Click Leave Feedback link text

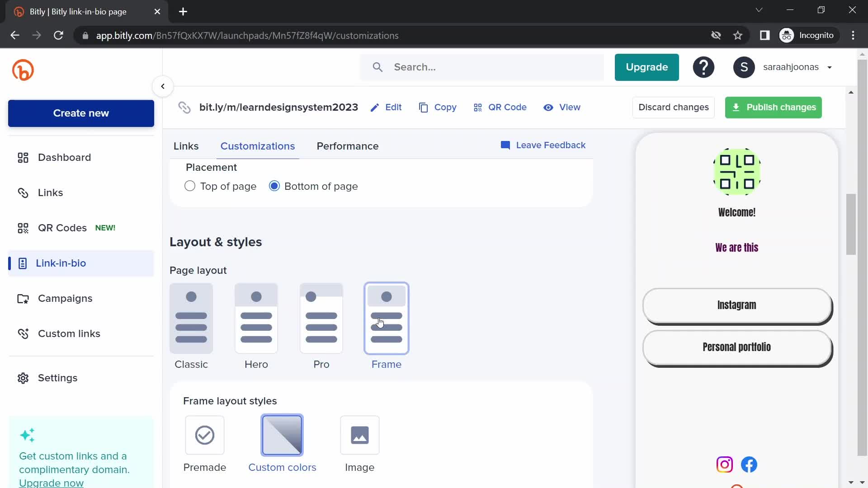551,145
